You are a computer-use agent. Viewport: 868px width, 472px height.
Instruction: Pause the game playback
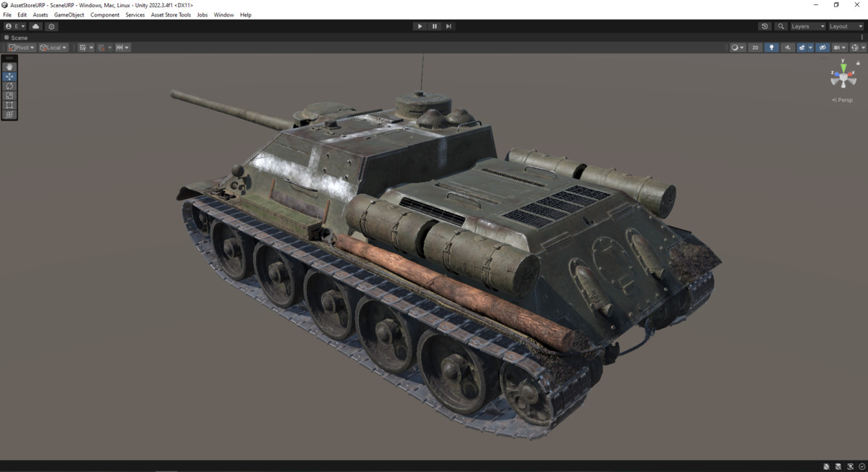click(434, 26)
